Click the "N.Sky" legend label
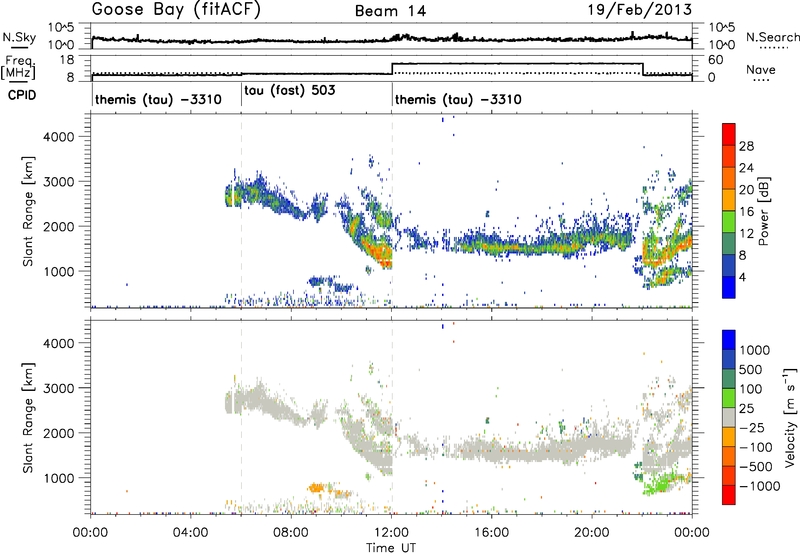Image resolution: width=800 pixels, height=554 pixels. [x=19, y=37]
